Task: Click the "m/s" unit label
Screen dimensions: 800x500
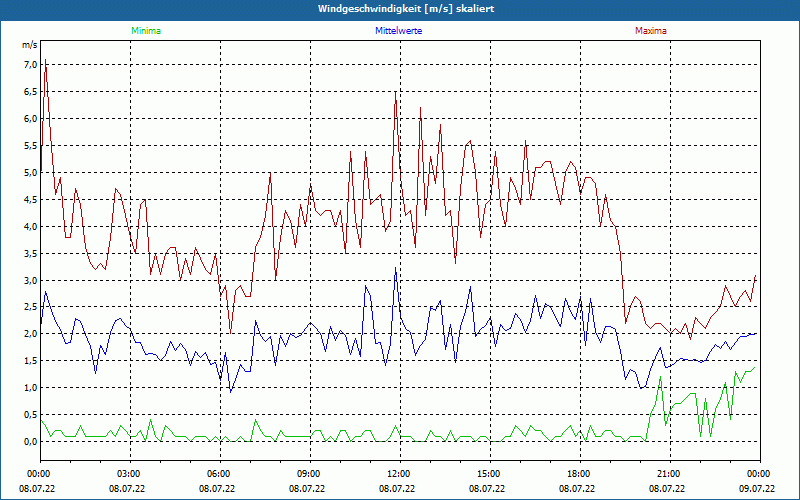Action: point(30,45)
